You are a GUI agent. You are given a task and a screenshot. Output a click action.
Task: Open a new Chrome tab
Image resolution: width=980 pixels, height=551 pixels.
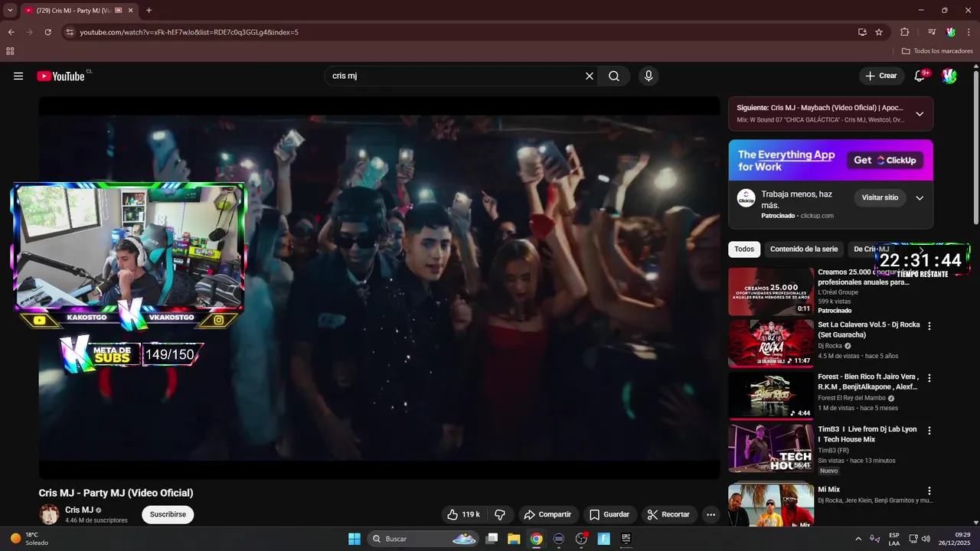[149, 11]
